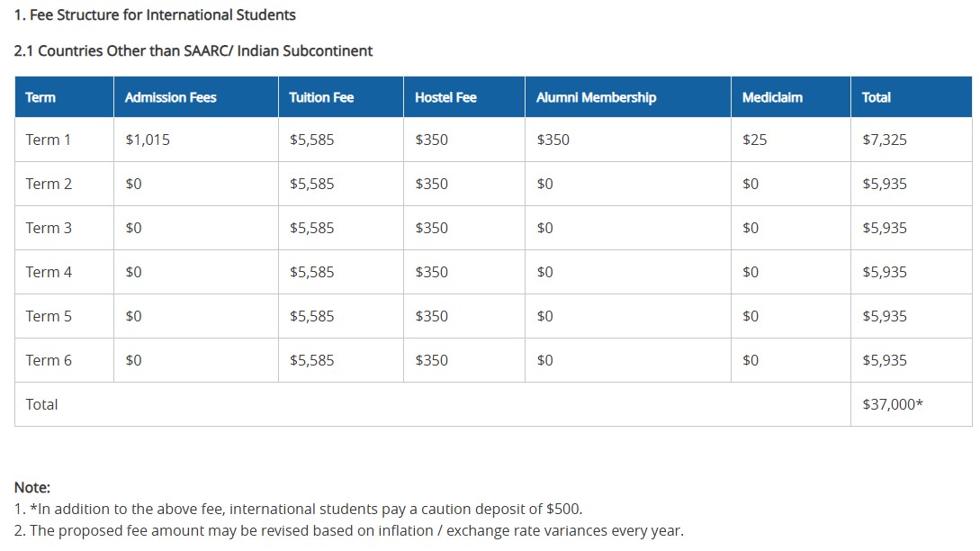Click the Mediclaim column header
This screenshot has width=980, height=551.
772,97
